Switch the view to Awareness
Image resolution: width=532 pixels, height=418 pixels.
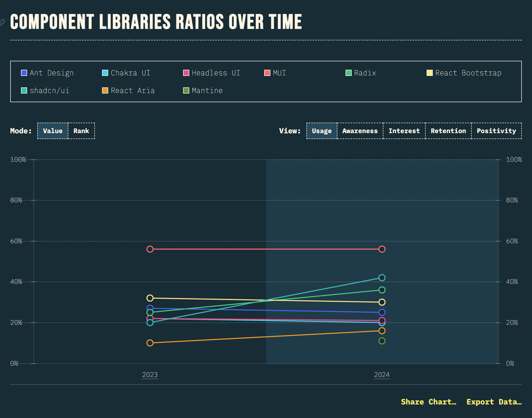pyautogui.click(x=360, y=131)
